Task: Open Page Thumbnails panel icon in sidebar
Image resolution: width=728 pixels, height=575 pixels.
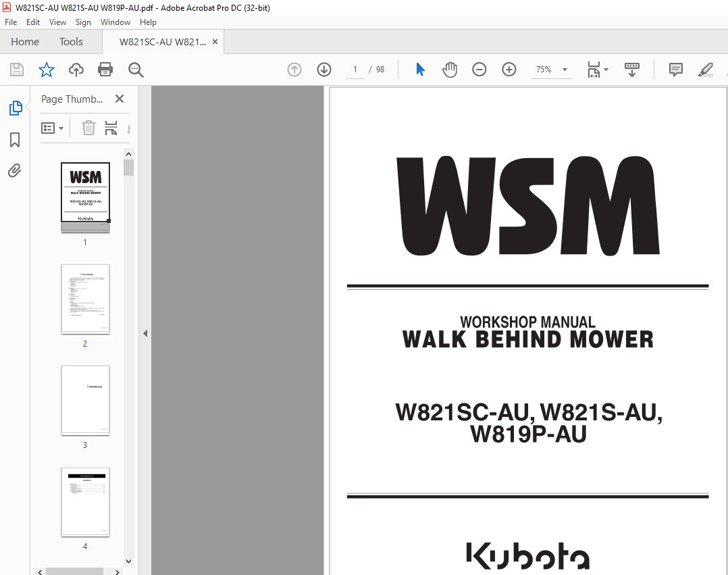Action: pyautogui.click(x=16, y=107)
